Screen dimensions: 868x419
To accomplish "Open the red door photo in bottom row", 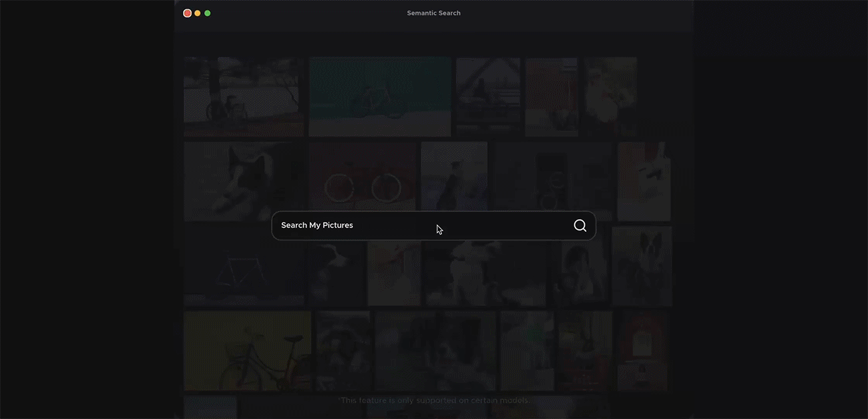I will point(643,351).
